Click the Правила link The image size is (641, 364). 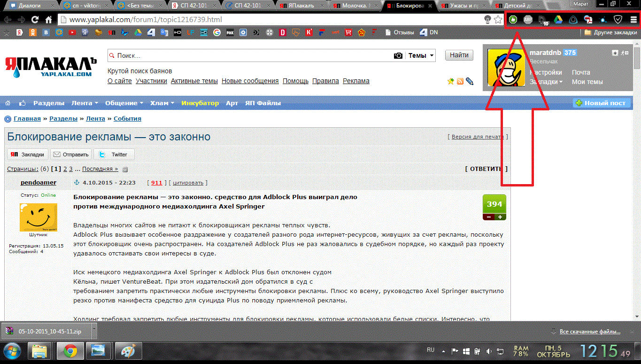[325, 81]
